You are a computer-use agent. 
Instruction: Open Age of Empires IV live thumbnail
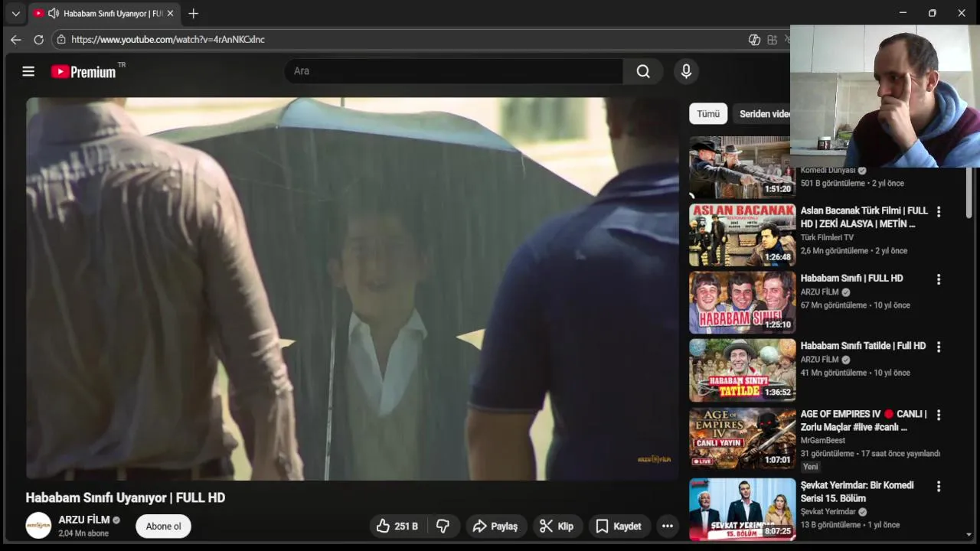[x=742, y=438]
